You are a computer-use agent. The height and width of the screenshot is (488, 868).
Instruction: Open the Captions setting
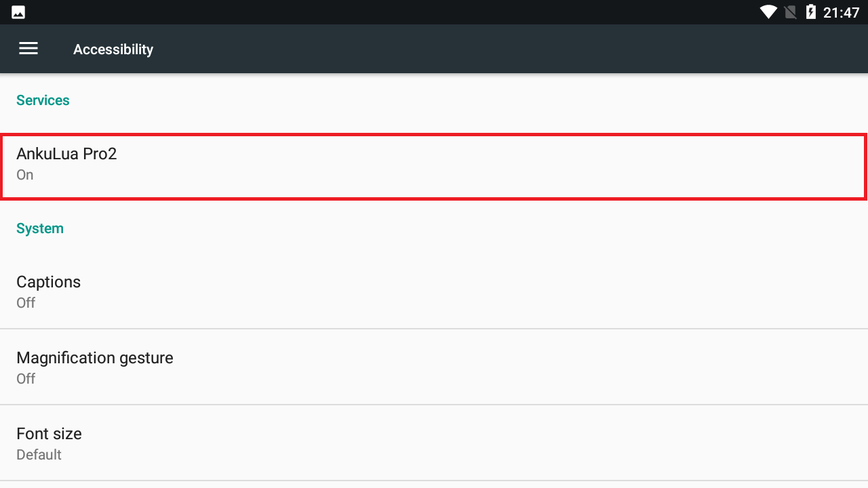48,282
